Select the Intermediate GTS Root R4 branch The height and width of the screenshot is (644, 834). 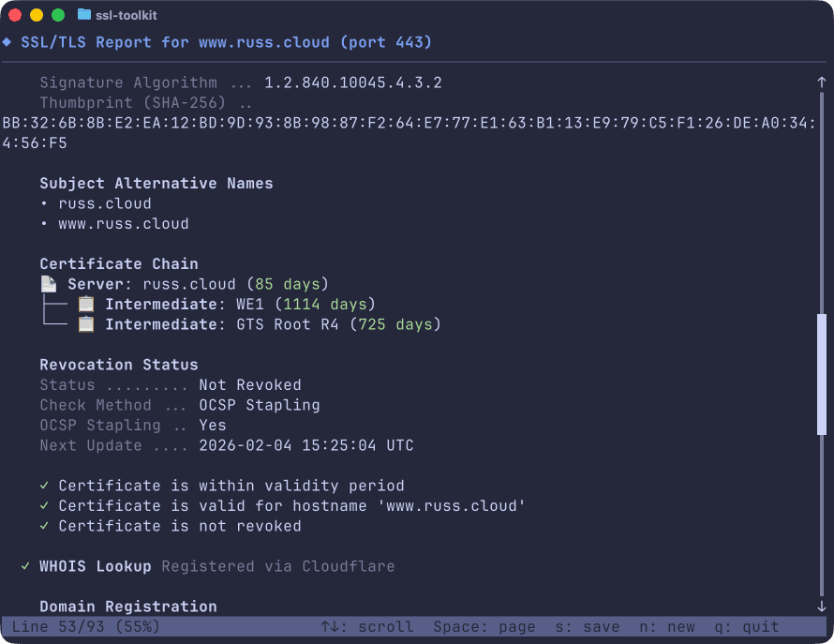272,324
